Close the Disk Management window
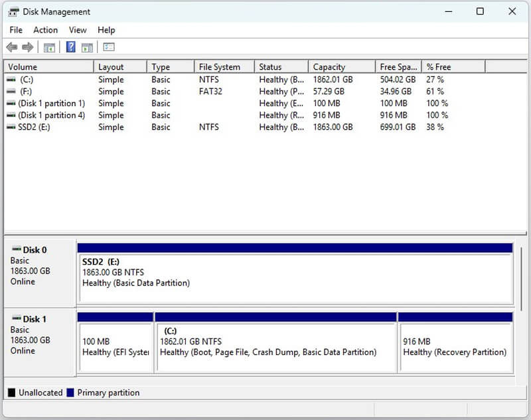The image size is (531, 420). pos(512,11)
